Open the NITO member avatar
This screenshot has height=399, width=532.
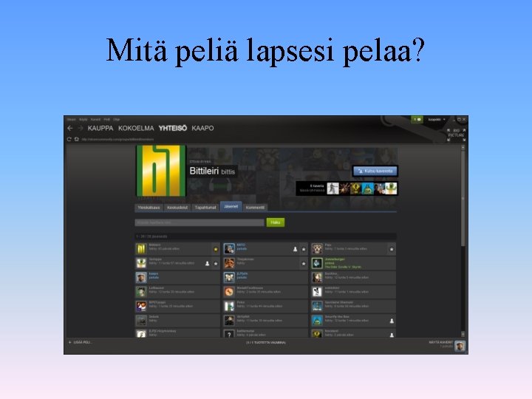(x=229, y=249)
